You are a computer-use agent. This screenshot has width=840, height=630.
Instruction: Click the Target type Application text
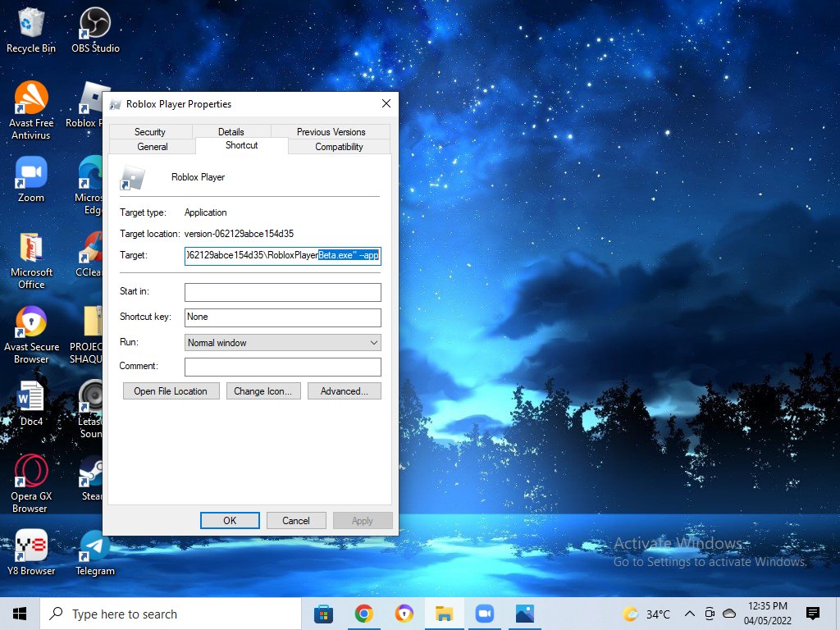coord(206,212)
